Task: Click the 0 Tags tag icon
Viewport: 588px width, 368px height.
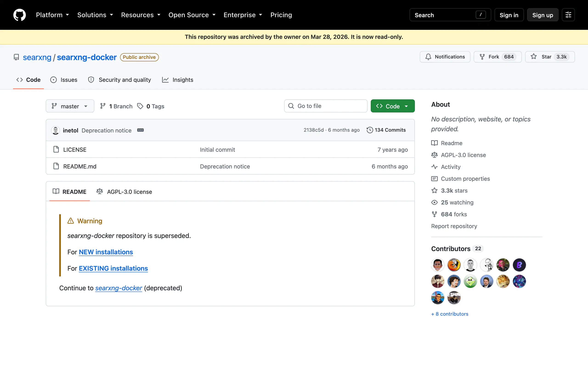Action: (x=140, y=106)
